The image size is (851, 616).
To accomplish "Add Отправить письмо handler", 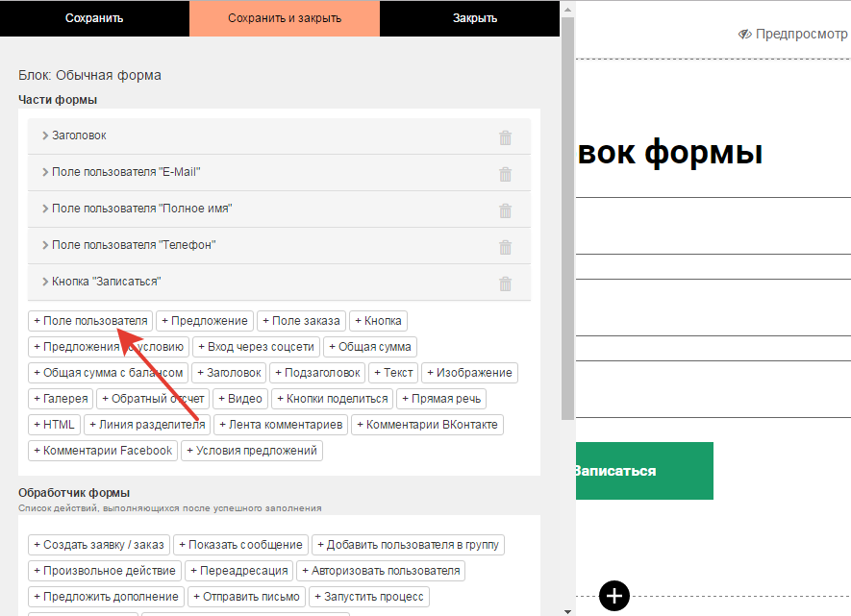I will [x=246, y=597].
